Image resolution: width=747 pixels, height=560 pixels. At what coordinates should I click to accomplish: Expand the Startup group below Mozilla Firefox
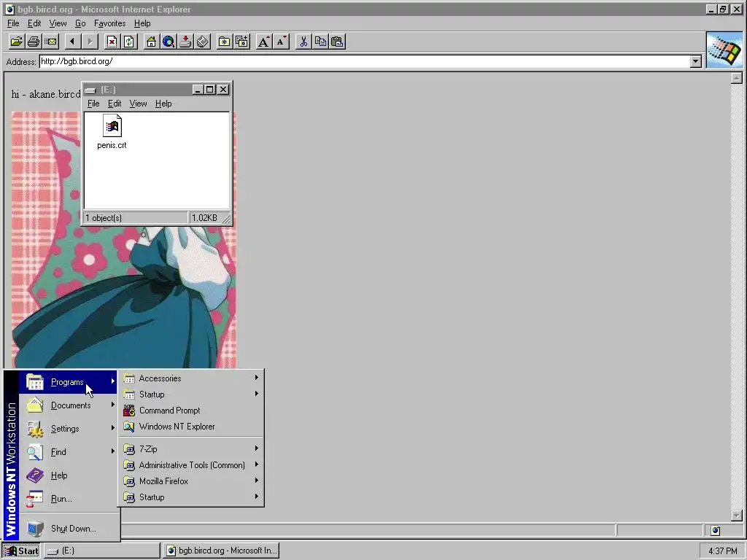(x=191, y=497)
